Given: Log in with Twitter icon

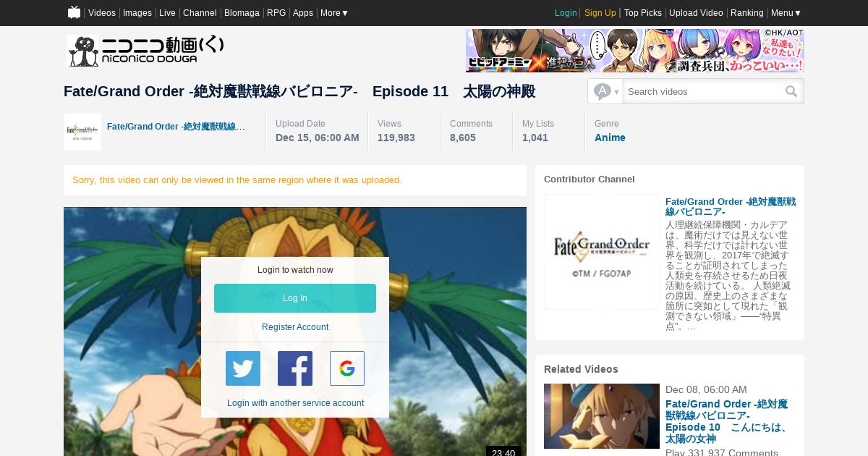Looking at the screenshot, I should tap(243, 368).
